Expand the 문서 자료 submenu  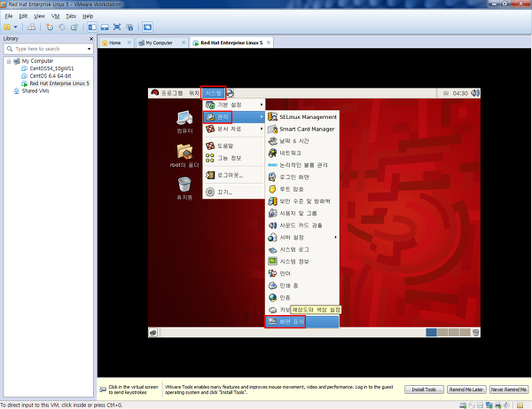234,129
